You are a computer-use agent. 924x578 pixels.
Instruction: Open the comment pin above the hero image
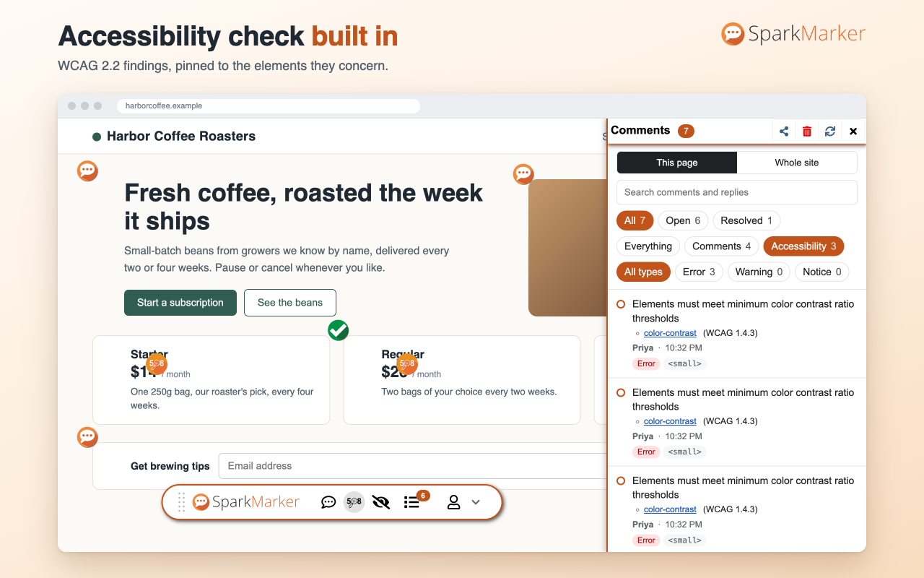523,174
